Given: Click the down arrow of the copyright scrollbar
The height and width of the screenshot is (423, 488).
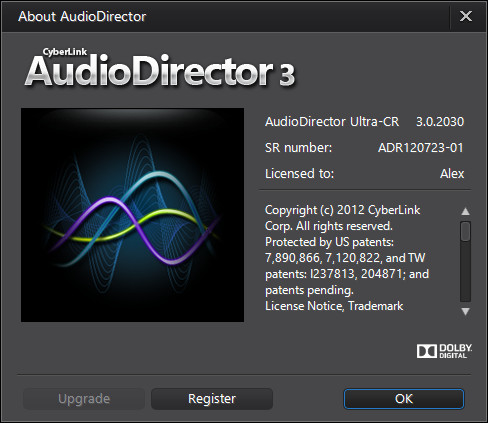Looking at the screenshot, I should coord(465,311).
